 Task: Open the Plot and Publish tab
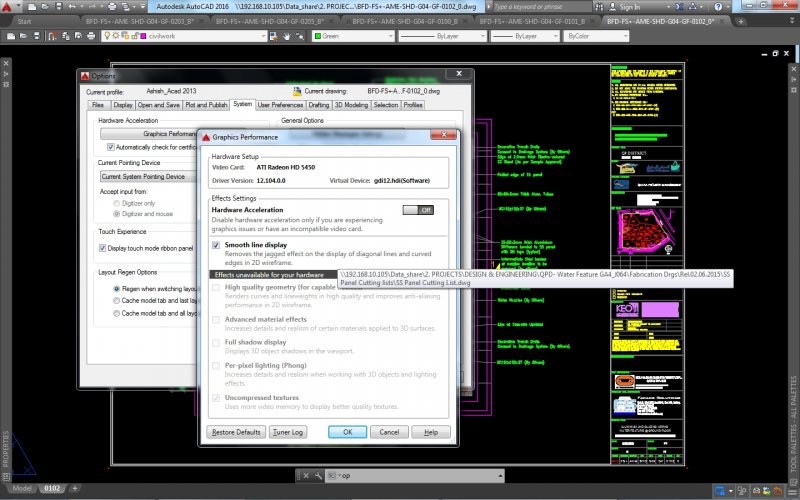(x=206, y=105)
